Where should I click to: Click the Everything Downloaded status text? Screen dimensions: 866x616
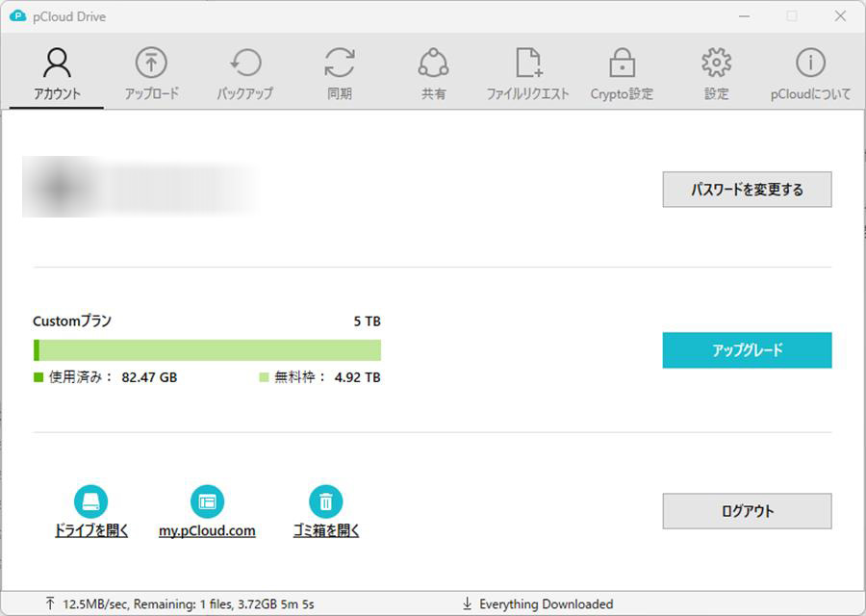pos(547,603)
